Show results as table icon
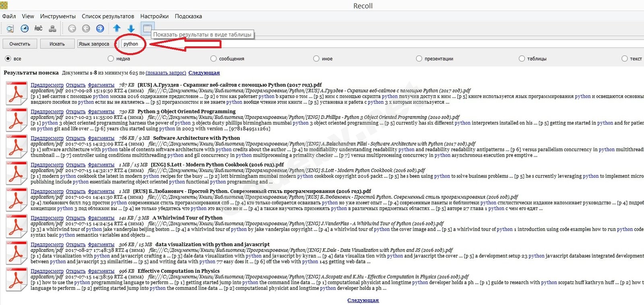This screenshot has height=305, width=644. [147, 29]
